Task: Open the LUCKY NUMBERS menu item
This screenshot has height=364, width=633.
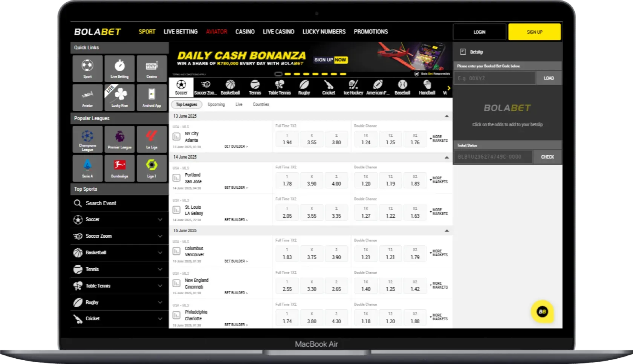Action: coord(324,32)
